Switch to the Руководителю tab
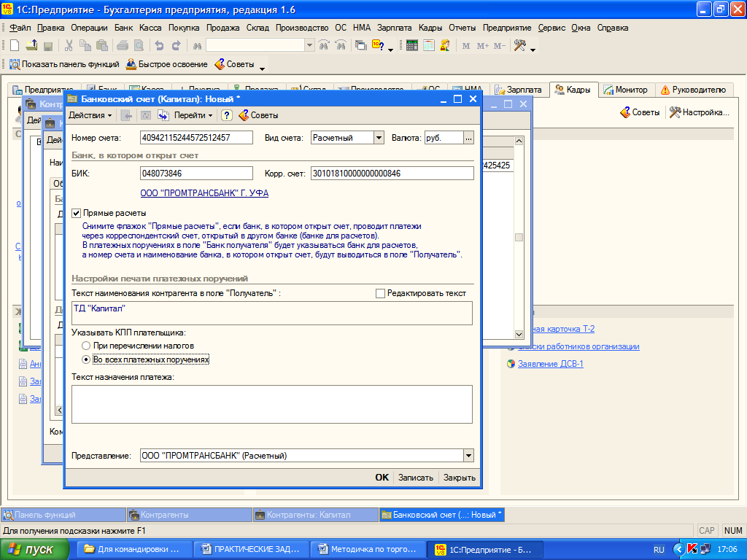Viewport: 747px width, 560px height. click(693, 90)
